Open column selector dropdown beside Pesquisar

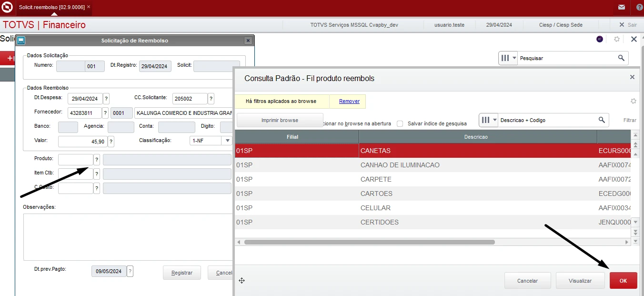[508, 58]
